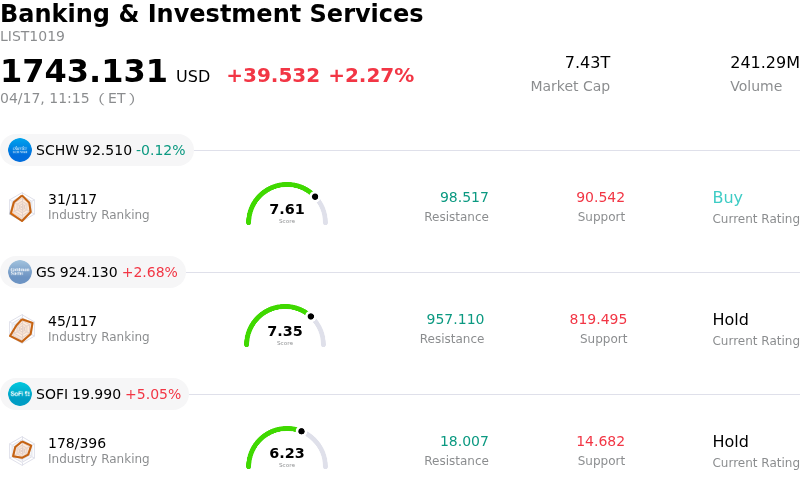Open SCHW industry ranking radar icon

click(21, 207)
